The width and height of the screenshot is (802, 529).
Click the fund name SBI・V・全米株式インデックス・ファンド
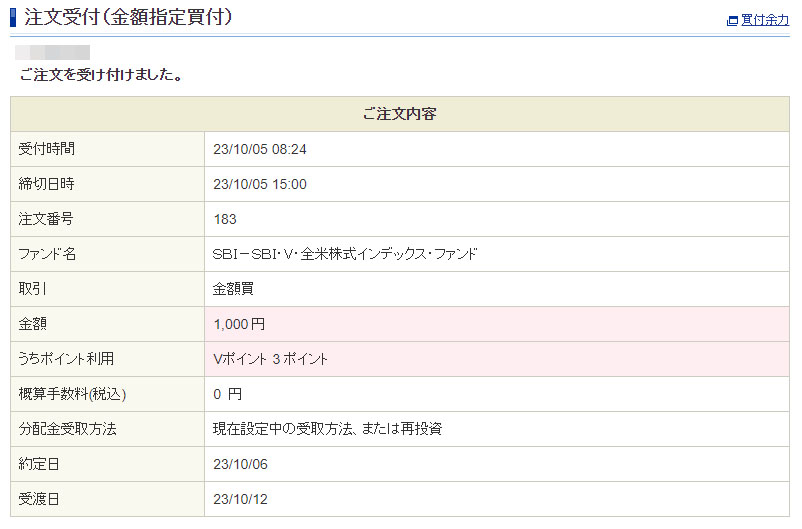tap(345, 254)
